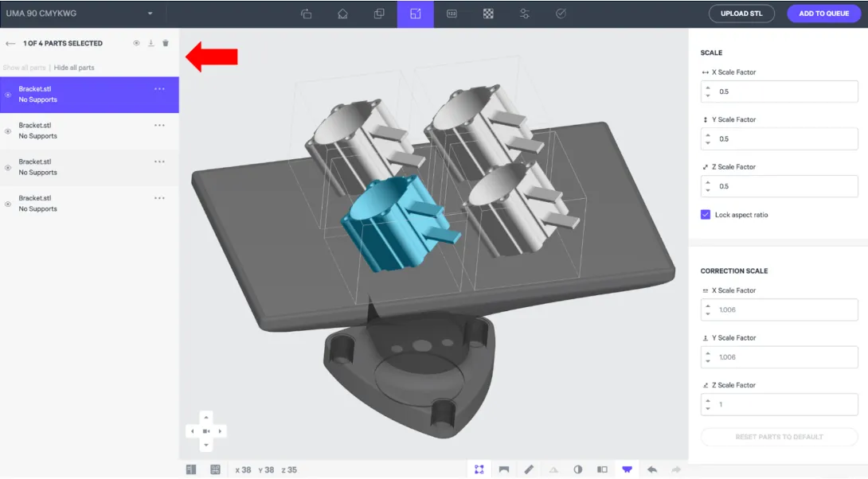Viewport: 868px width, 479px height.
Task: Decrease Scale Y factor with down arrow
Action: click(x=708, y=142)
